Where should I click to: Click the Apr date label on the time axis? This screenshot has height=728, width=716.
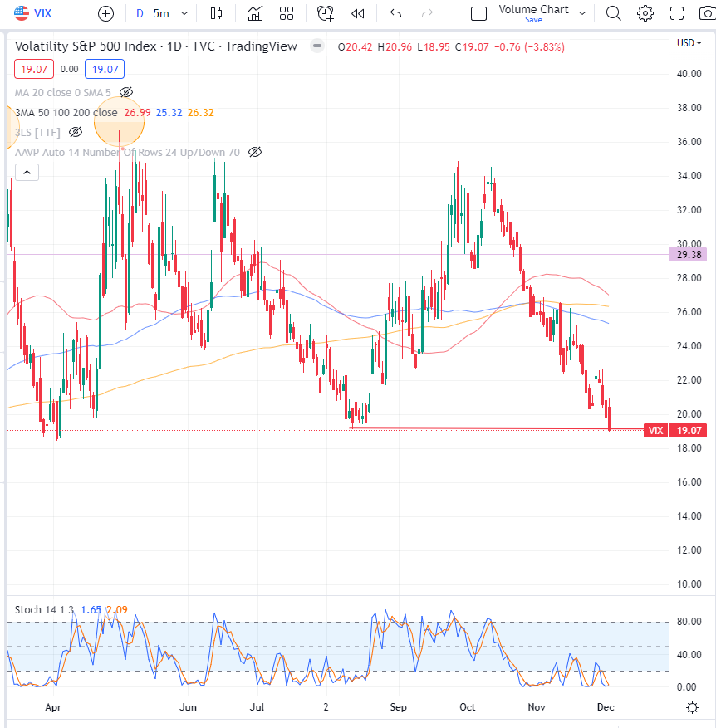coord(53,707)
